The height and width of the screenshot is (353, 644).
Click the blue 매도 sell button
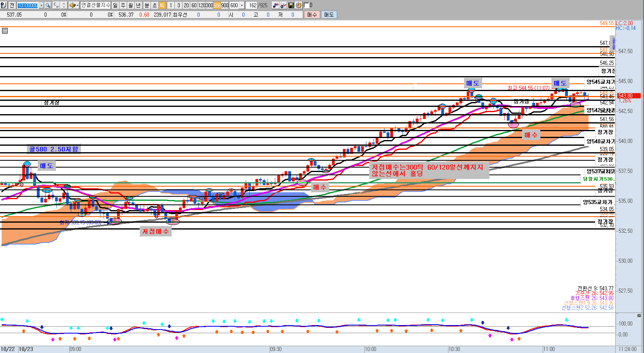tap(329, 15)
